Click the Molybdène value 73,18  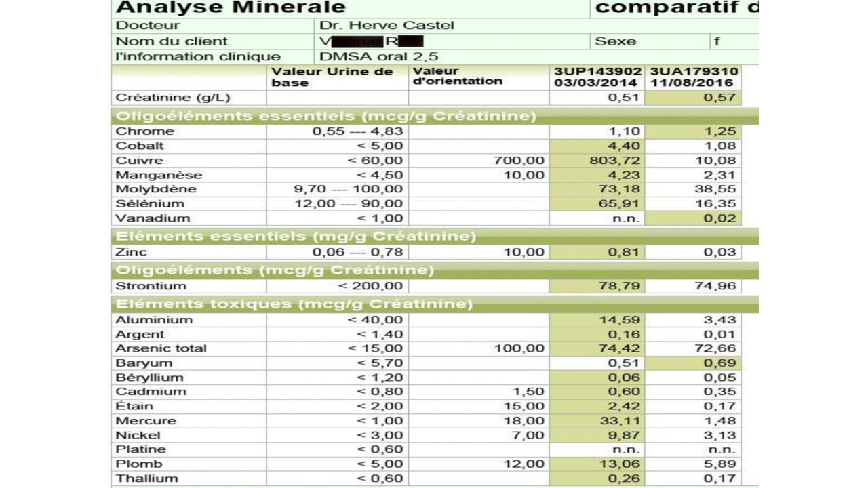pyautogui.click(x=620, y=189)
